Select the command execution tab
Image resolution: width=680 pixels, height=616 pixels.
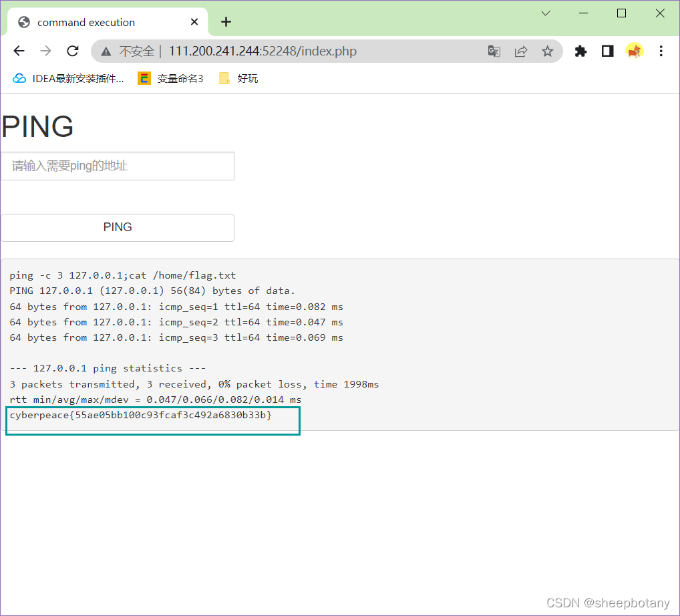(x=108, y=22)
